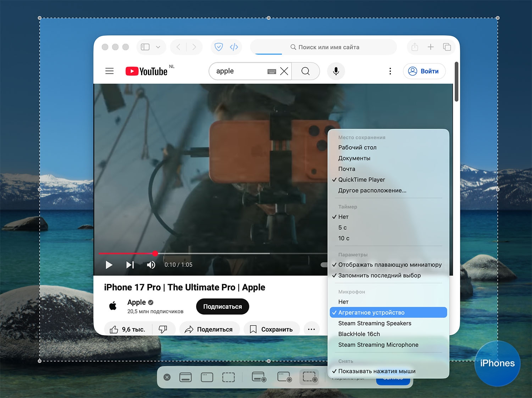The height and width of the screenshot is (398, 532).
Task: Choose the record entire screen icon
Action: click(259, 377)
